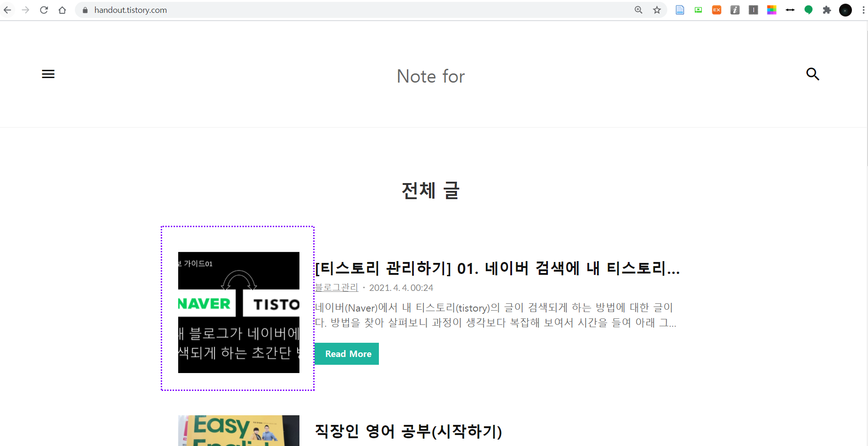
Task: View site info via the padlock icon
Action: click(85, 10)
